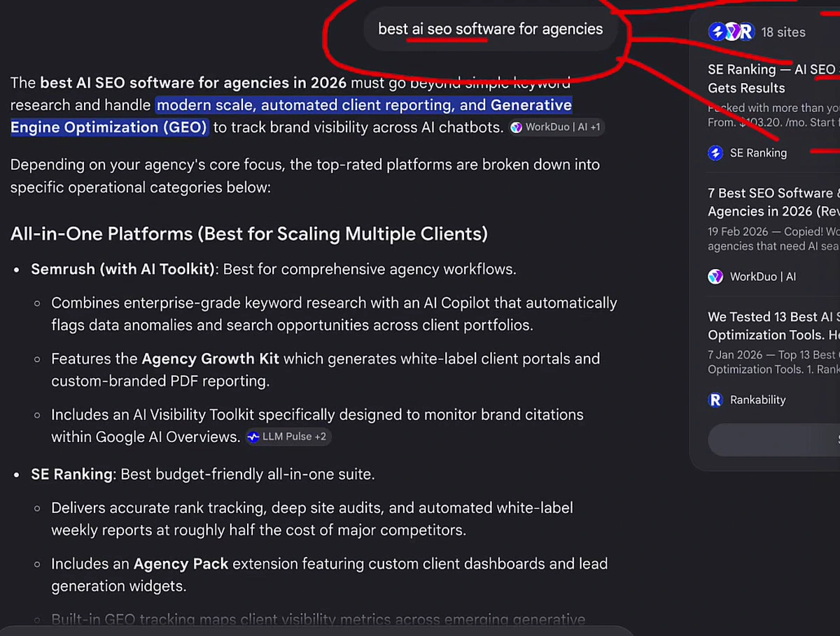The width and height of the screenshot is (840, 636).
Task: Click the 'Depending on your agency's core focus' paragraph
Action: click(305, 177)
